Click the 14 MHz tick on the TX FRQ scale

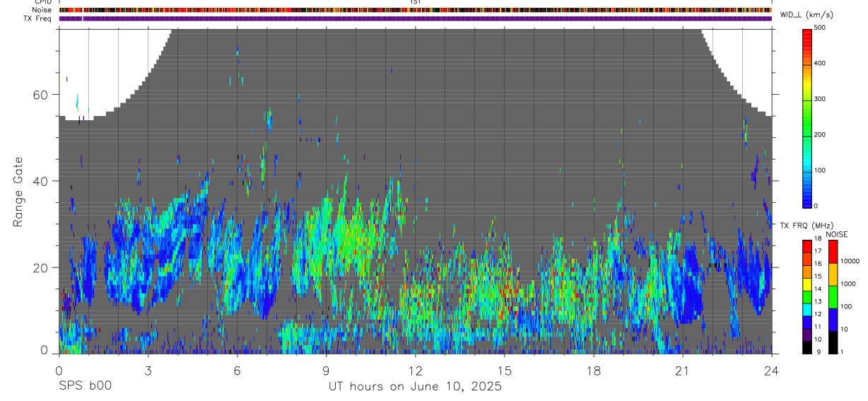818,289
